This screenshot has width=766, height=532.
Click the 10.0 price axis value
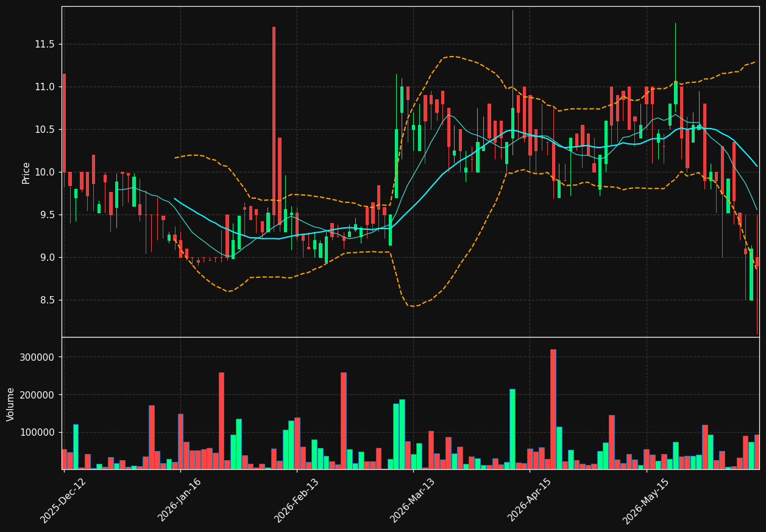tap(44, 172)
